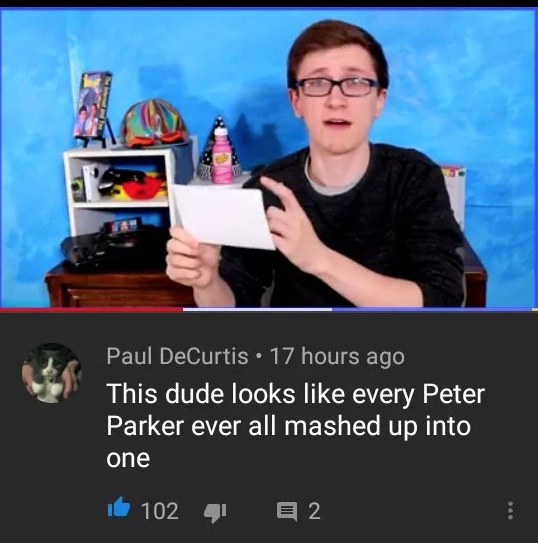Like the comment with thumbs-up icon
Image resolution: width=538 pixels, height=544 pixels.
click(119, 508)
